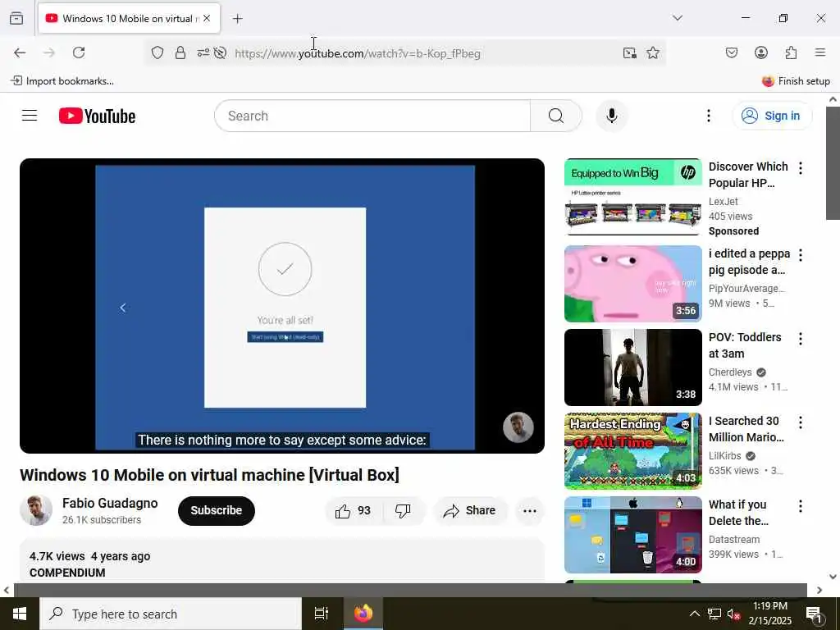Open options for What if you Delete
Image resolution: width=840 pixels, height=630 pixels.
click(801, 505)
